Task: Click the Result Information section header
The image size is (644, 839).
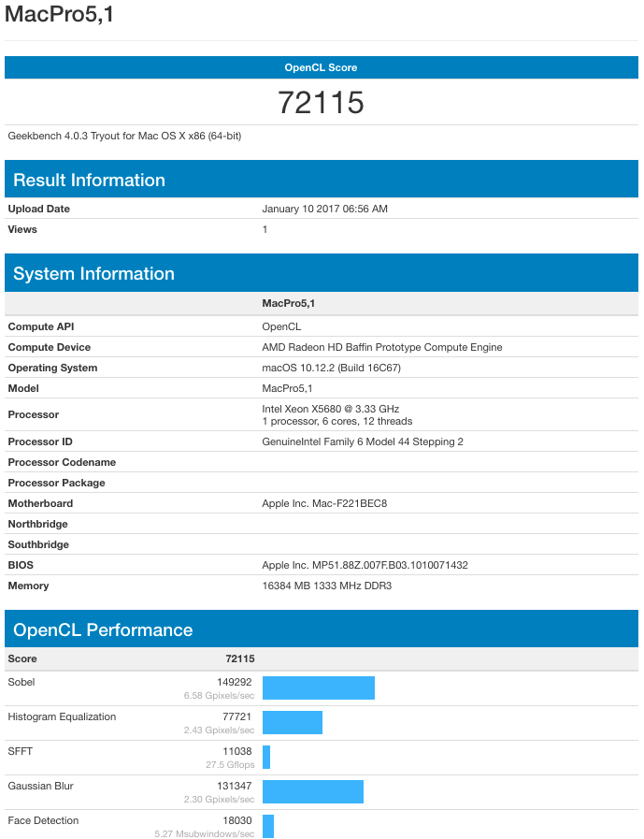Action: [322, 179]
